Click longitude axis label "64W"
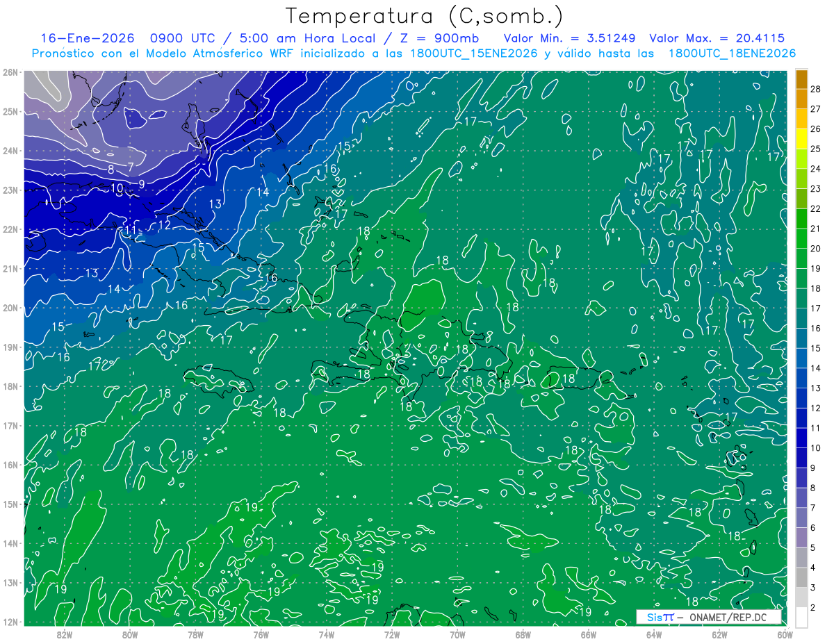The width and height of the screenshot is (834, 644). [x=654, y=634]
